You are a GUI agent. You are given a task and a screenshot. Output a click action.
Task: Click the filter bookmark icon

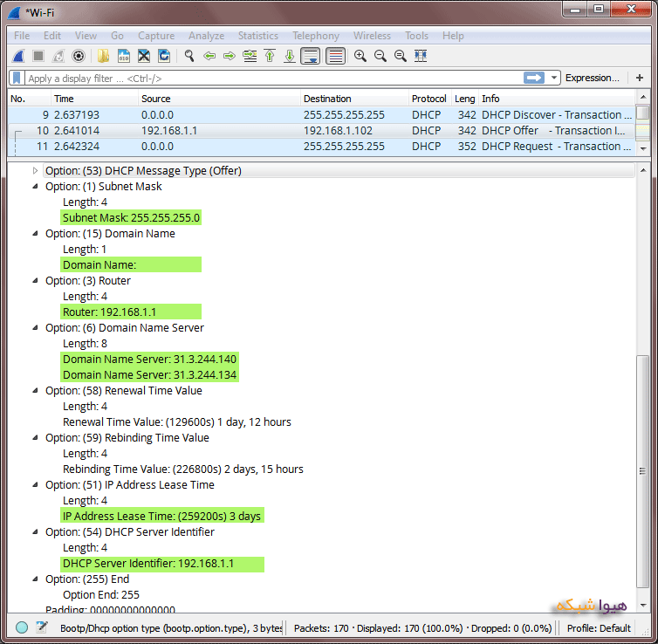[17, 78]
